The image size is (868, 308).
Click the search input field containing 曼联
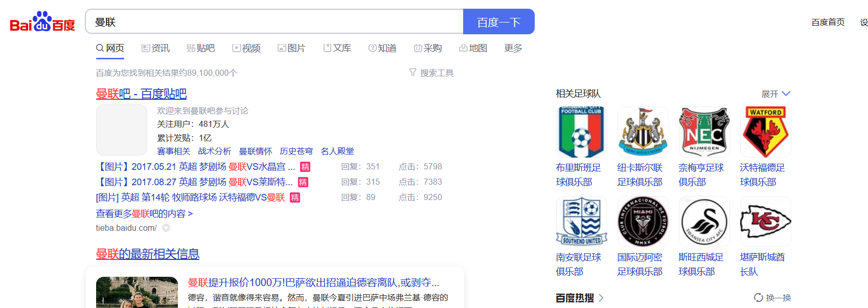tap(275, 21)
